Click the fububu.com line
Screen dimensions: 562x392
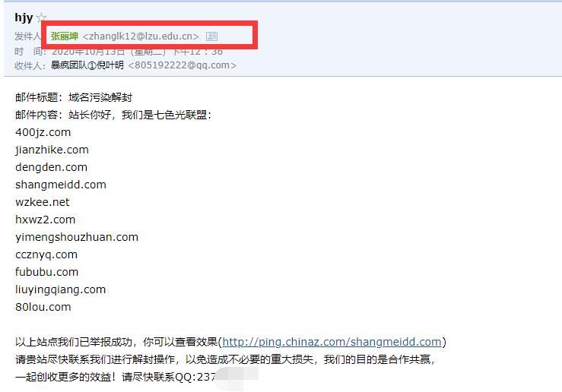pyautogui.click(x=46, y=272)
